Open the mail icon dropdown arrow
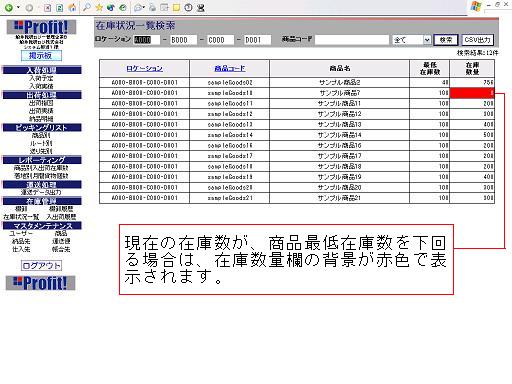This screenshot has width=512, height=384. tap(144, 8)
